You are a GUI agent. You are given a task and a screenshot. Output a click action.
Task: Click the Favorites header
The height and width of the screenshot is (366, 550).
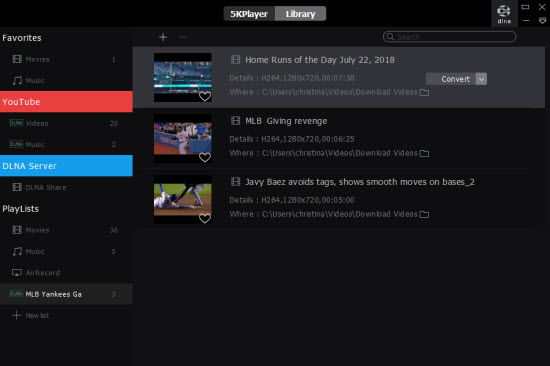click(x=22, y=38)
